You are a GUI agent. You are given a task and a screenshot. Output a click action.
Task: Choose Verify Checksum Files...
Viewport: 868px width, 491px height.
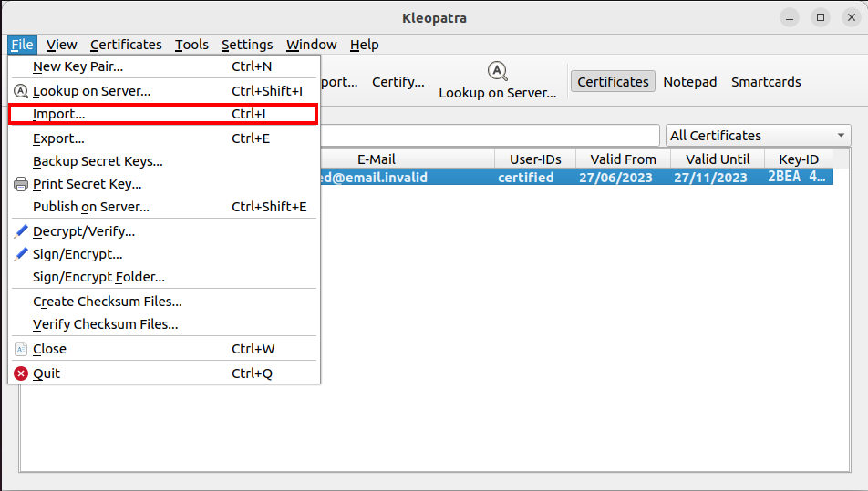tap(164, 324)
